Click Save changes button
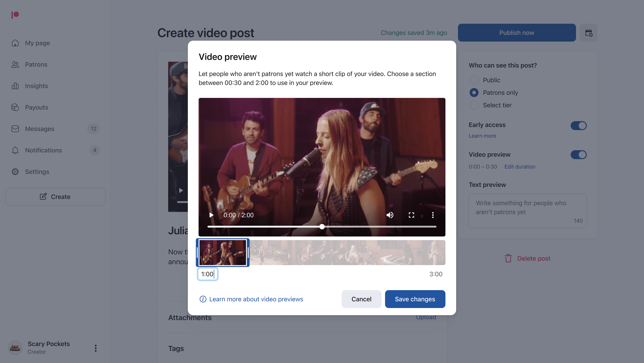The width and height of the screenshot is (644, 363). [x=415, y=299]
